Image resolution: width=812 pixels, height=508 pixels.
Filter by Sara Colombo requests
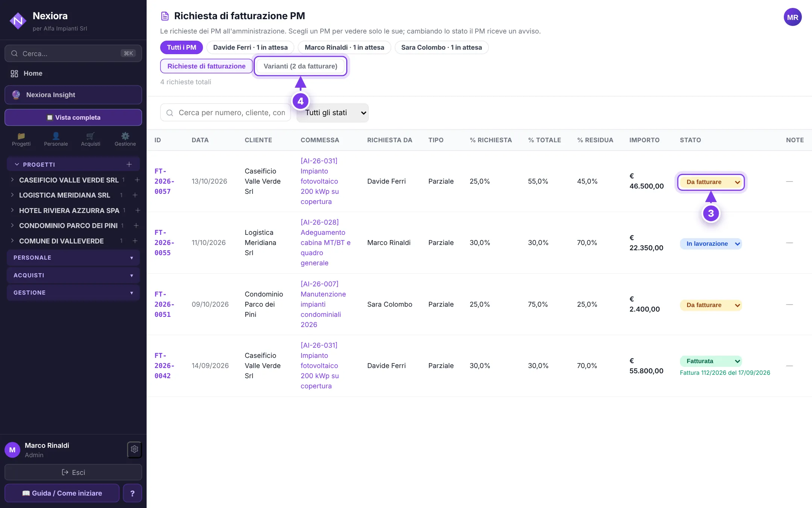[441, 47]
